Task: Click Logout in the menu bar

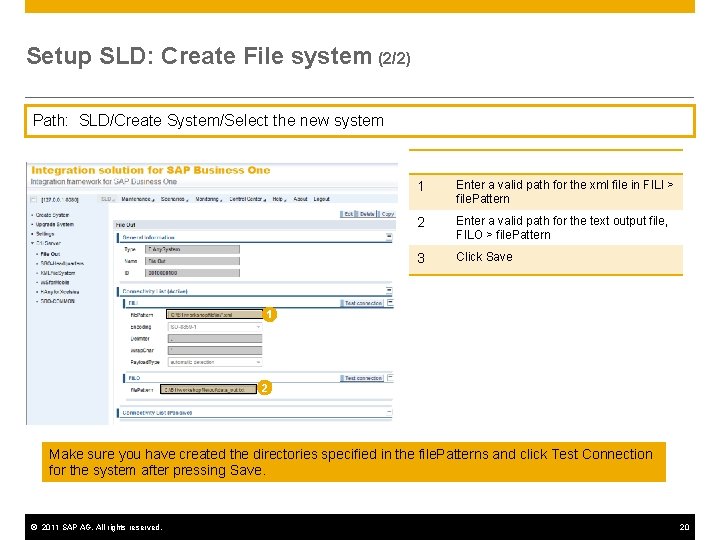Action: tap(321, 199)
